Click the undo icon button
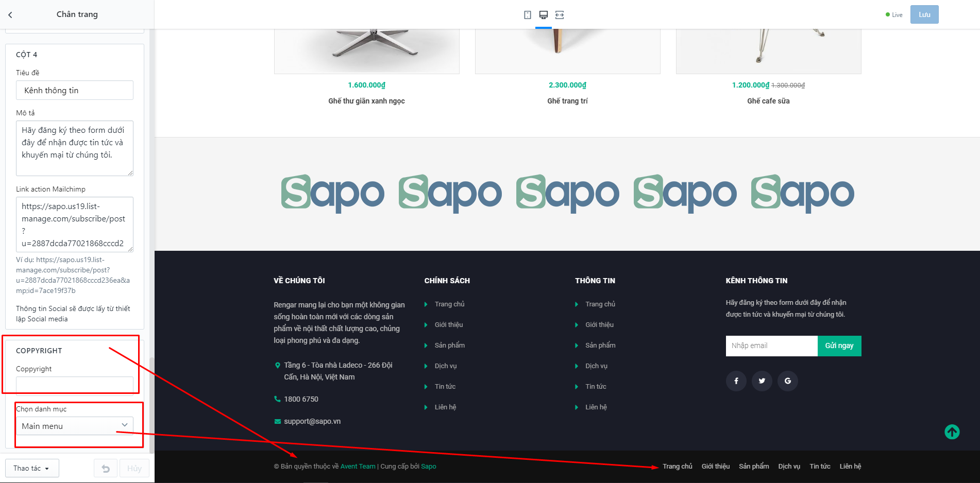This screenshot has height=483, width=980. pos(106,469)
